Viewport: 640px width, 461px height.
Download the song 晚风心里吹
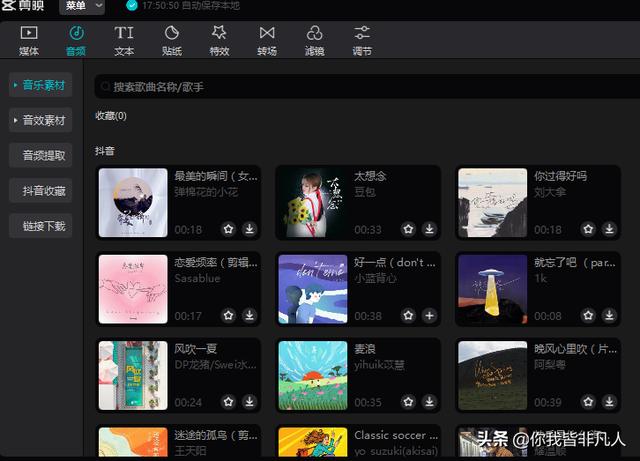[x=609, y=402]
